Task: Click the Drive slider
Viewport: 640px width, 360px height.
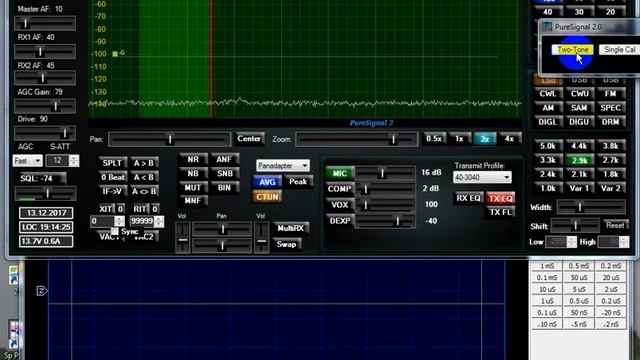Action: (45, 133)
